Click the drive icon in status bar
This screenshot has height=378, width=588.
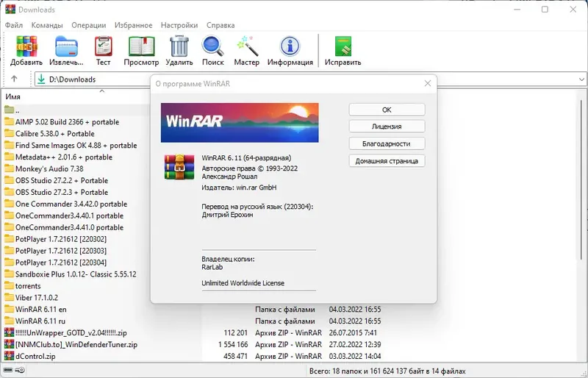[8, 370]
